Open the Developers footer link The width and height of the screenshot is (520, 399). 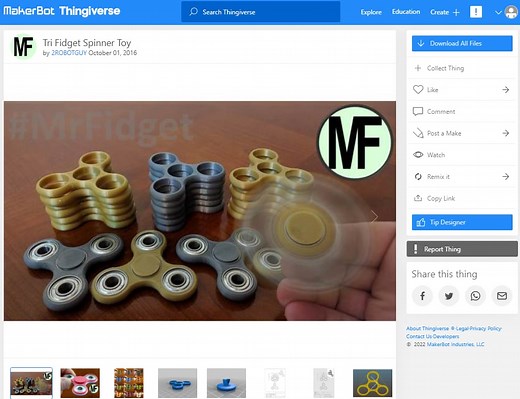point(445,336)
